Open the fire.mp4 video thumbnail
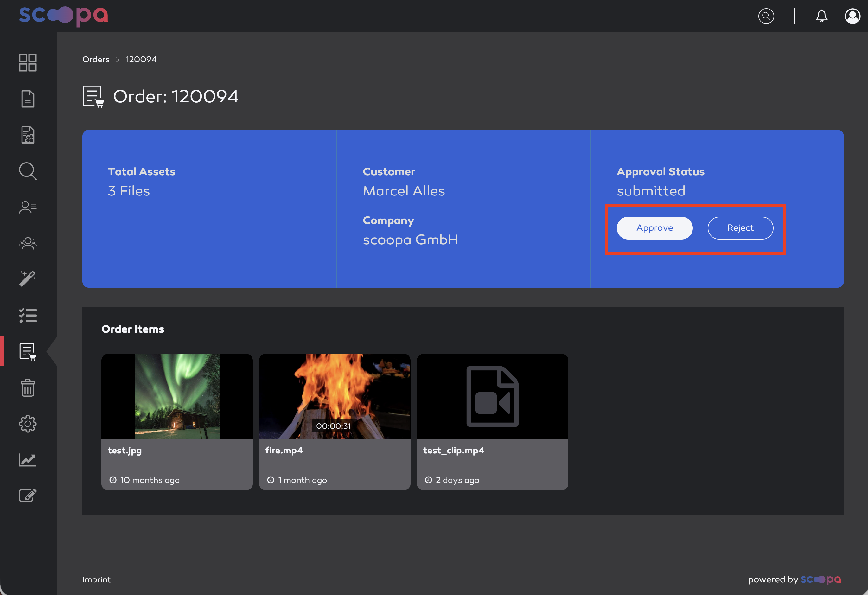 click(335, 396)
